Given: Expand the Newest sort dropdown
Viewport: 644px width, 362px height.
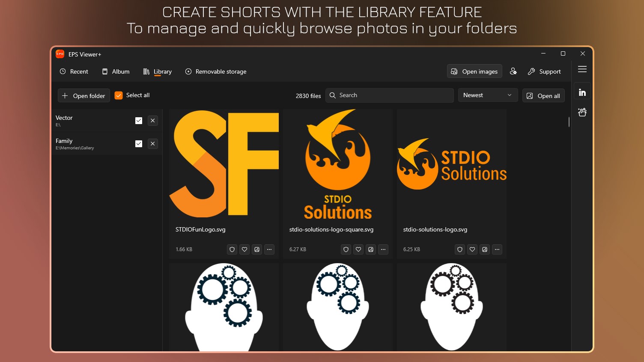Looking at the screenshot, I should point(488,95).
